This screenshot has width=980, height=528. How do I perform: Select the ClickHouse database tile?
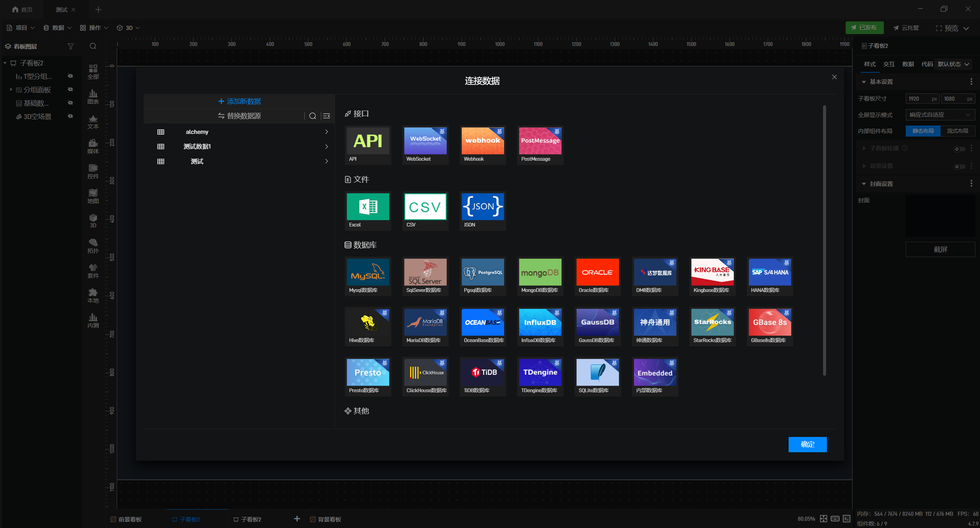(425, 376)
